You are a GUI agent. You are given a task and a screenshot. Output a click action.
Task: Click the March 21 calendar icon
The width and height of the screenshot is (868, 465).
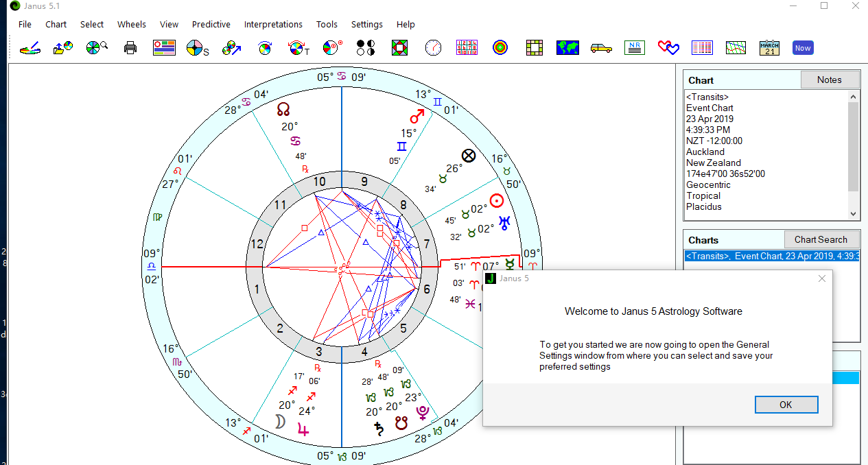click(769, 47)
